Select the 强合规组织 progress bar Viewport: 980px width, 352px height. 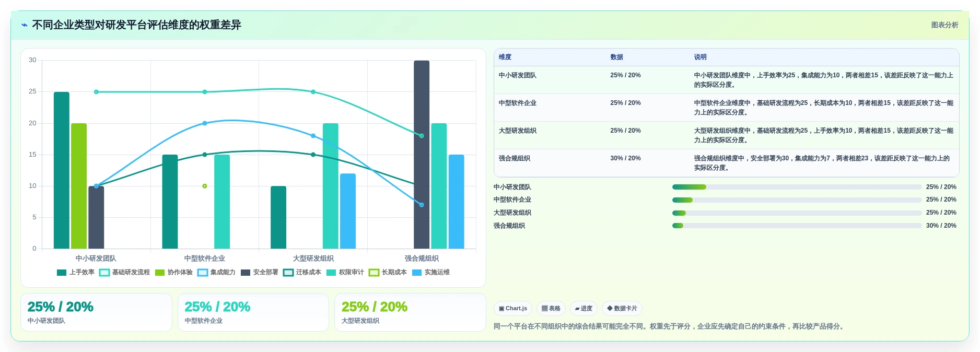797,226
